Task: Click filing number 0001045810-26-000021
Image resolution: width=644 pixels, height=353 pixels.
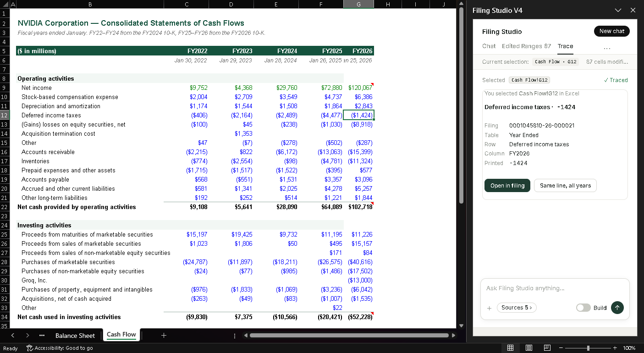Action: click(542, 126)
